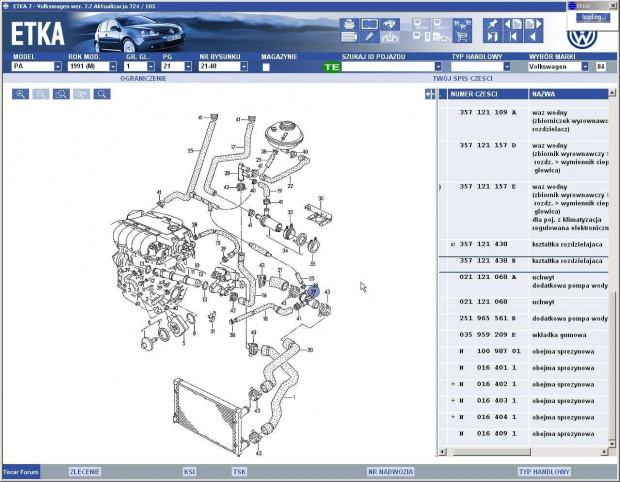Click the highlighted part 43 in diagram
The width and height of the screenshot is (620, 482).
[312, 293]
